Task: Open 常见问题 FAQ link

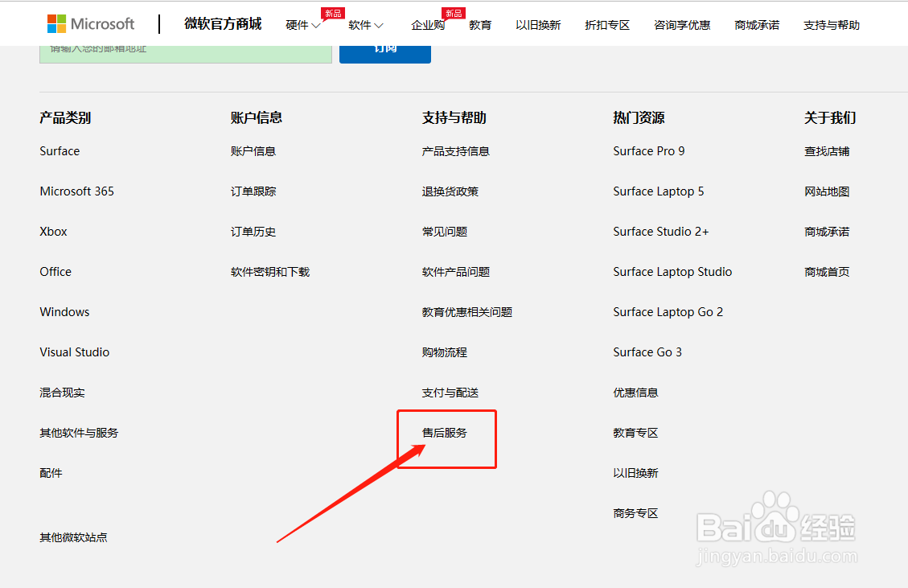Action: point(444,232)
